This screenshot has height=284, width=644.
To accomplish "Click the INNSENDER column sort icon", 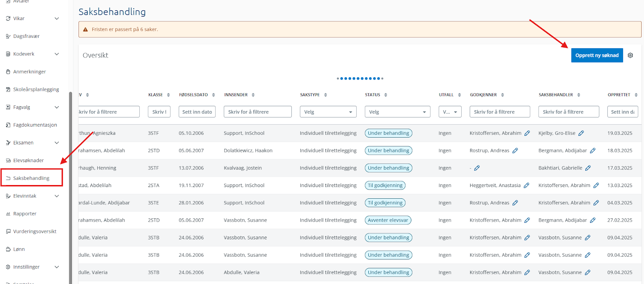I will pyautogui.click(x=253, y=95).
